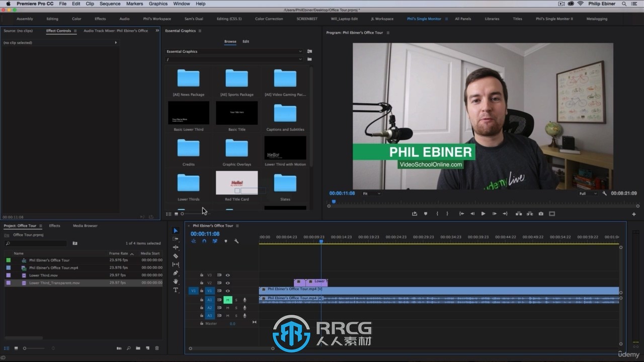Expand the overflow panels chevron in Source group
Image resolution: width=644 pixels, height=362 pixels.
click(x=157, y=31)
